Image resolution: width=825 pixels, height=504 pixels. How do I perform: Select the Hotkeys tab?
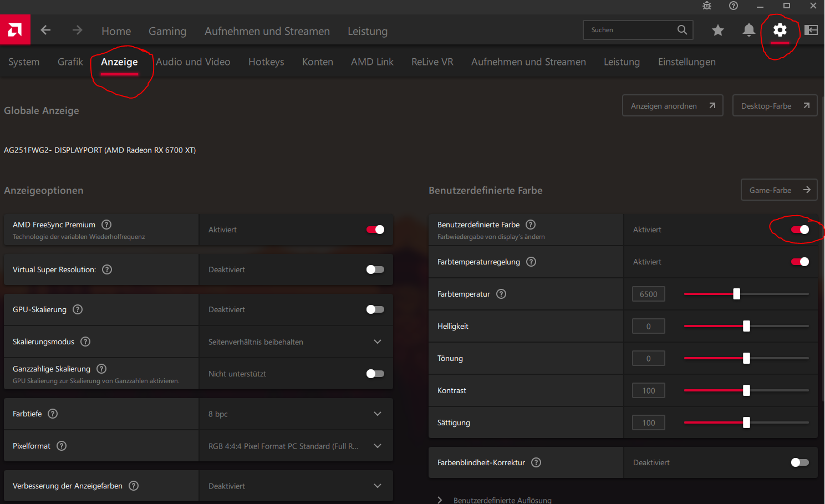coord(266,62)
